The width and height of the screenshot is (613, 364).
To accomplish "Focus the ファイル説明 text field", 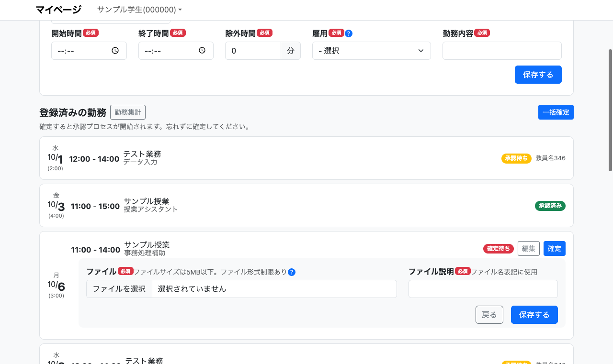I will (x=483, y=289).
